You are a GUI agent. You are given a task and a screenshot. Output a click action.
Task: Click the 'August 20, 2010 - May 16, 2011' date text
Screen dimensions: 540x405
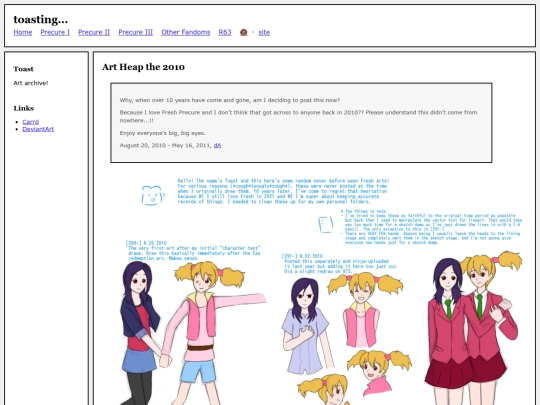coord(165,145)
